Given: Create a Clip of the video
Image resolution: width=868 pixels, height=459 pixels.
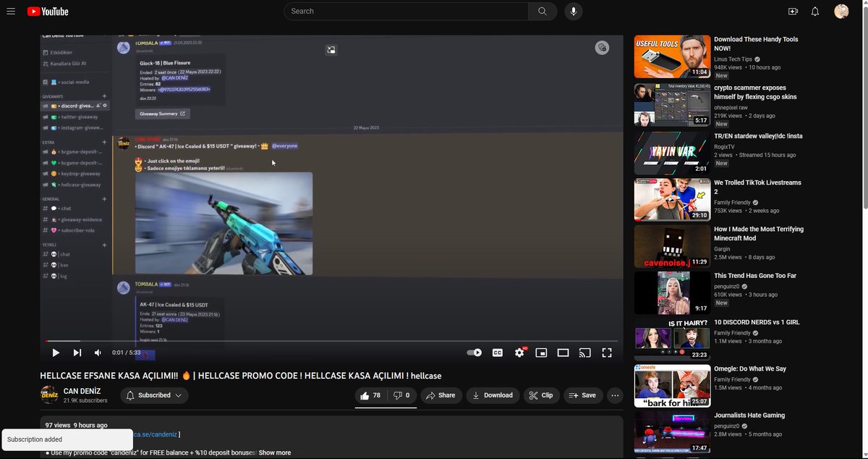Looking at the screenshot, I should click(541, 395).
